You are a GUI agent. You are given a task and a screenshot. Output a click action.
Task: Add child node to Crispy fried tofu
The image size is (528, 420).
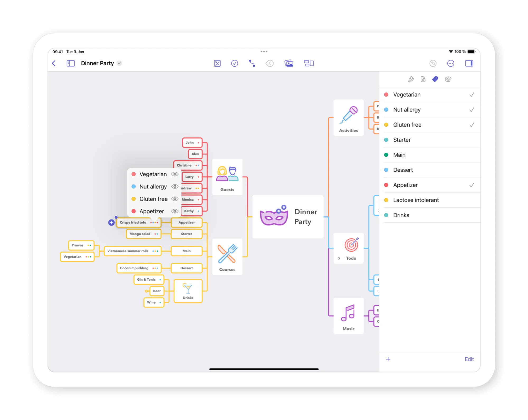click(x=111, y=223)
